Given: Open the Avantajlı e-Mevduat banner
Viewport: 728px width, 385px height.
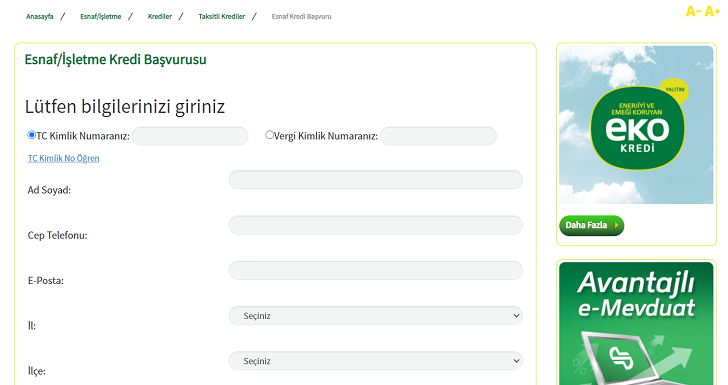Looking at the screenshot, I should click(636, 324).
